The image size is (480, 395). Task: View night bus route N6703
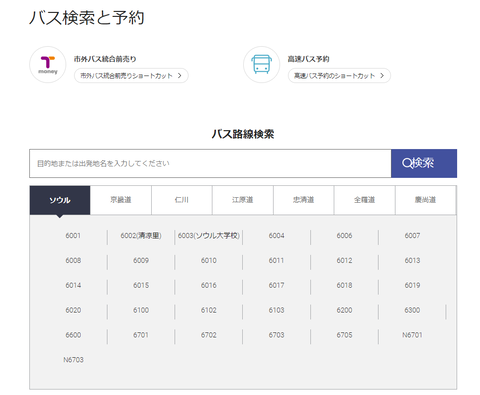pos(73,360)
